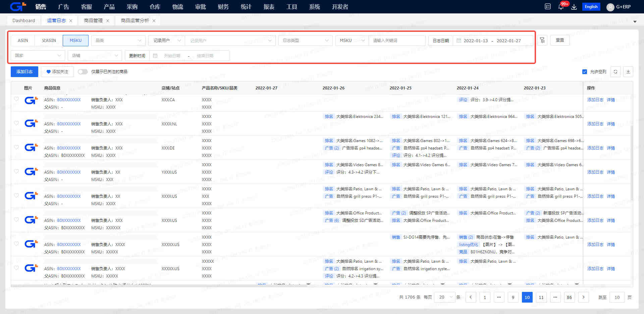This screenshot has width=644, height=314.
Task: Open the 记录用户 type selector
Action: click(166, 41)
